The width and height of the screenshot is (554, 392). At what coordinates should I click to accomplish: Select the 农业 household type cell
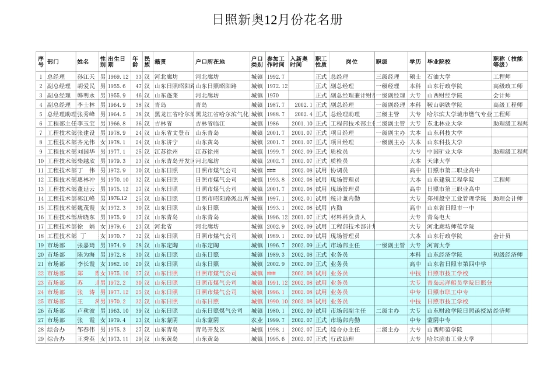click(x=257, y=320)
